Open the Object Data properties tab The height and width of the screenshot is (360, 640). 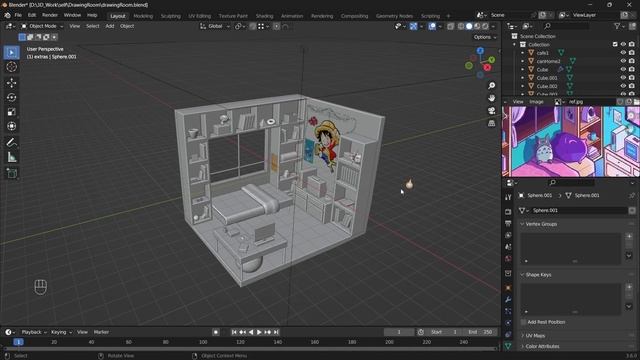[508, 346]
